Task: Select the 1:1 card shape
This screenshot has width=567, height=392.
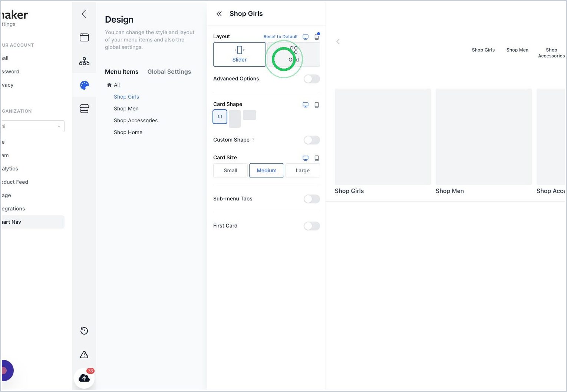Action: click(220, 117)
